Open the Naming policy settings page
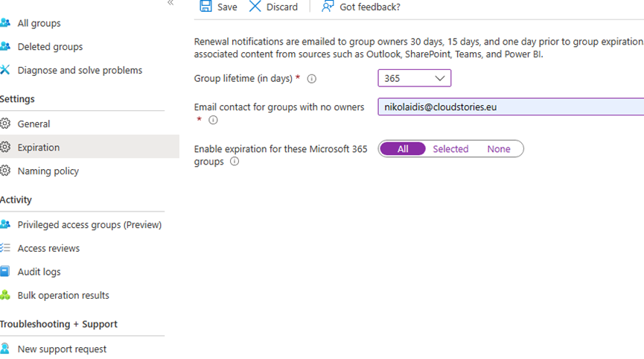This screenshot has width=644, height=359. coord(48,171)
